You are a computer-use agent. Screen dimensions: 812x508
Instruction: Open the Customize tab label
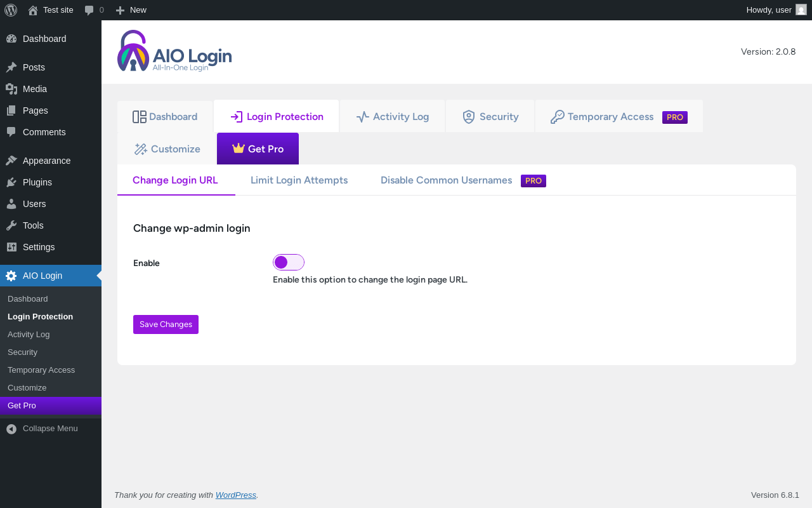point(176,149)
